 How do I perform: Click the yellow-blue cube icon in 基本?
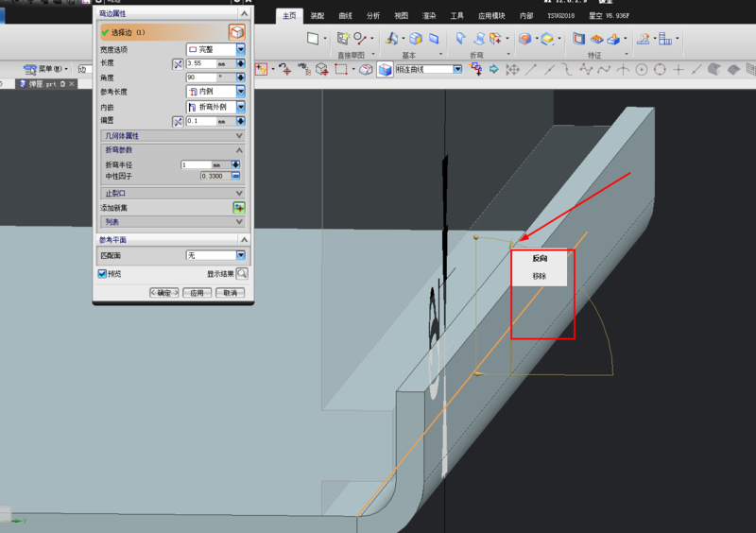pyautogui.click(x=416, y=38)
